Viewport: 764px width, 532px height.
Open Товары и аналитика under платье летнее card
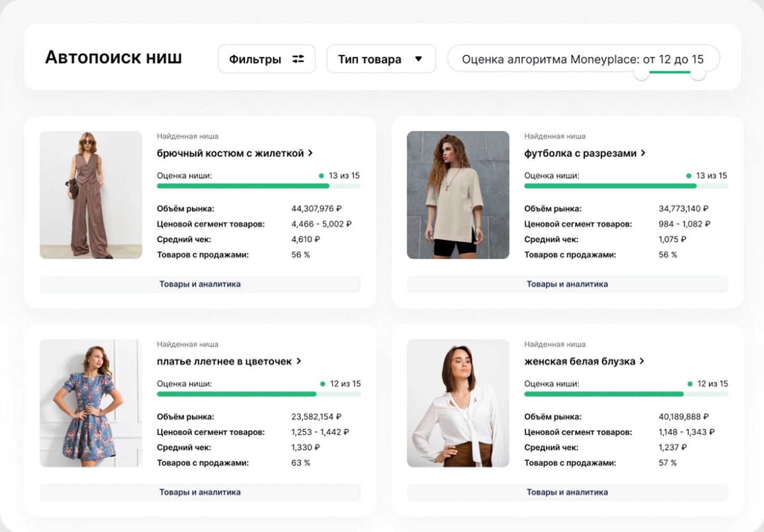pyautogui.click(x=200, y=492)
